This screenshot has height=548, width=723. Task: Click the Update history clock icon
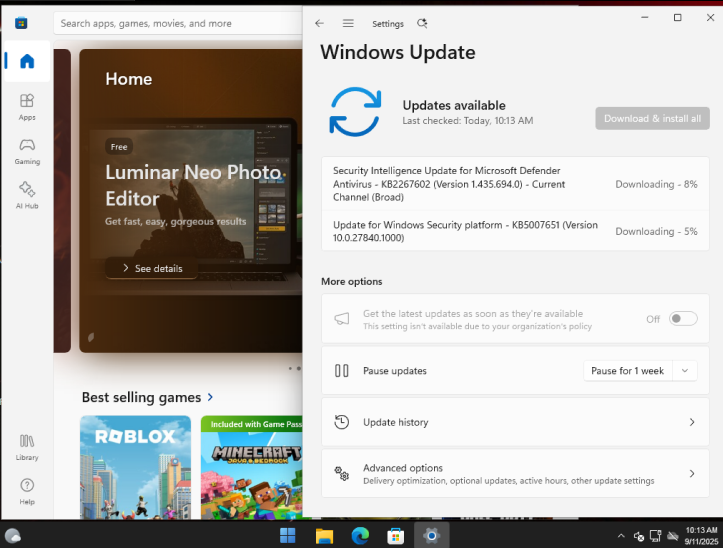[x=342, y=422]
